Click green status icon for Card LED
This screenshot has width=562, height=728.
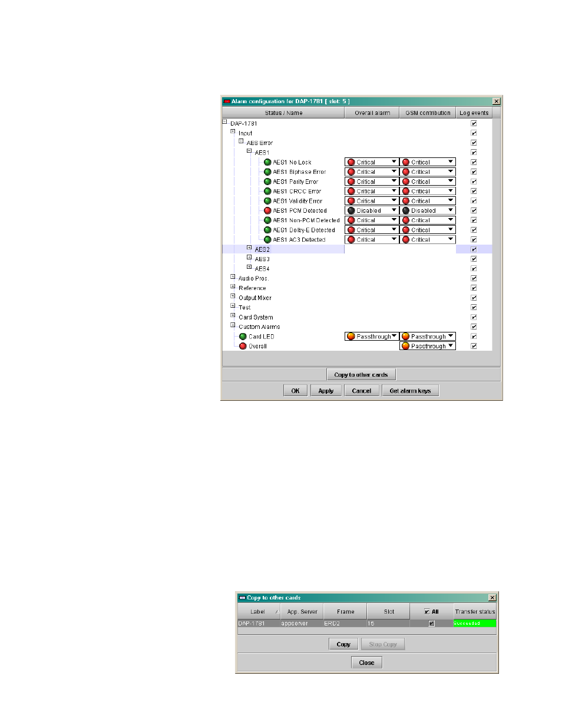click(x=243, y=337)
